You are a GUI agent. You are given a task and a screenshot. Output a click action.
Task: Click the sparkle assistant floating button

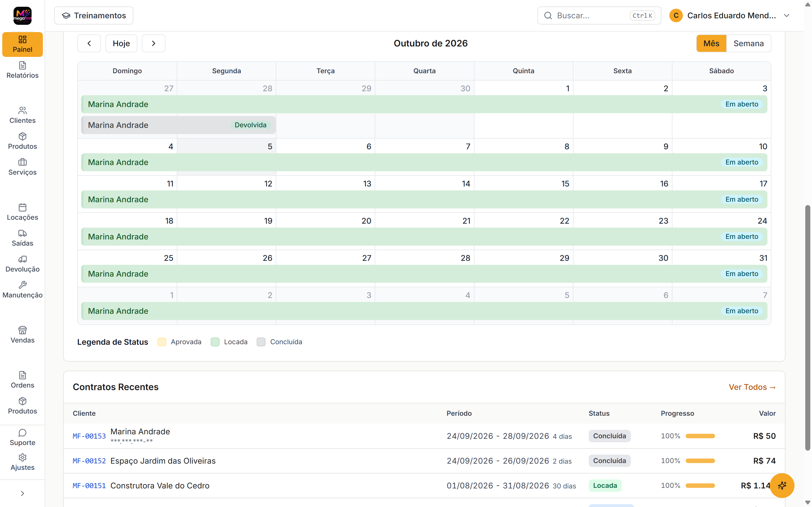point(782,485)
